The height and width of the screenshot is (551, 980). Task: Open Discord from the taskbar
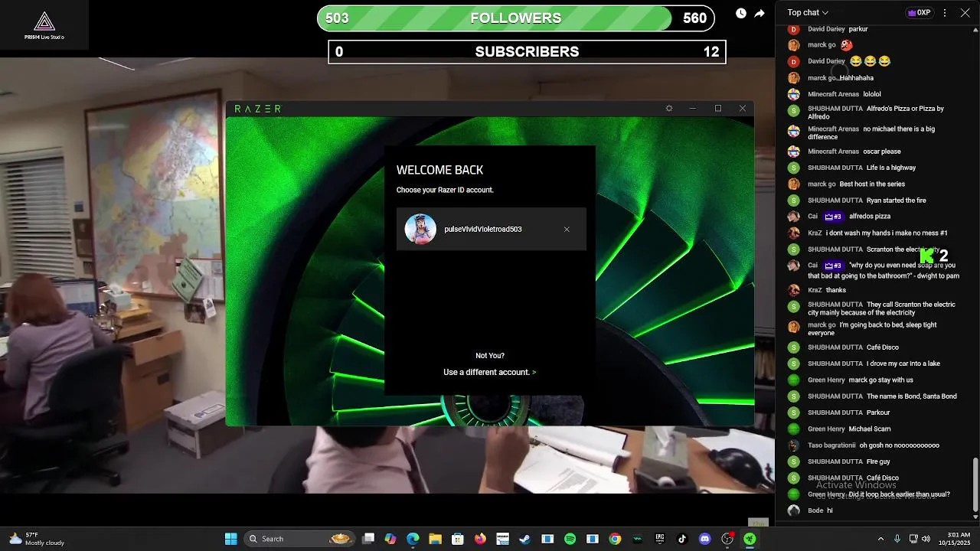[x=704, y=539]
